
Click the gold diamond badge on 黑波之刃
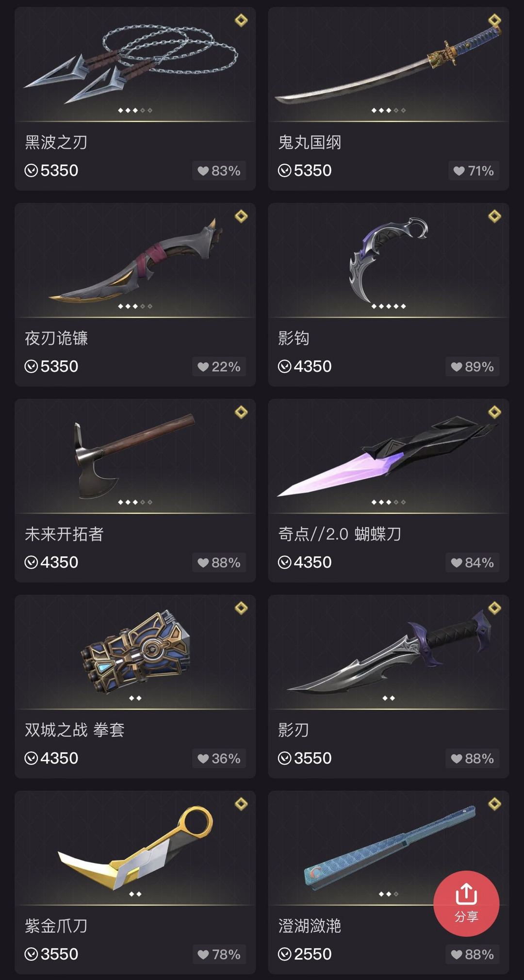click(241, 20)
